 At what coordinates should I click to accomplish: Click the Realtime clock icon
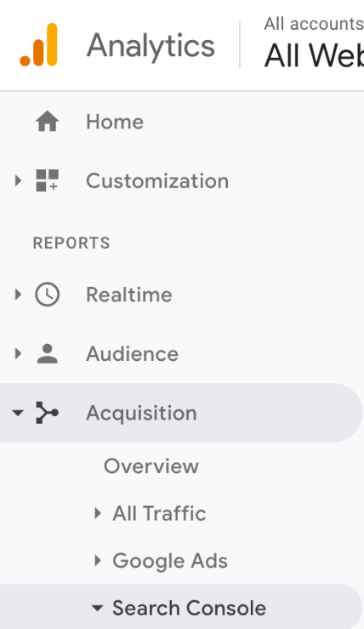[48, 294]
